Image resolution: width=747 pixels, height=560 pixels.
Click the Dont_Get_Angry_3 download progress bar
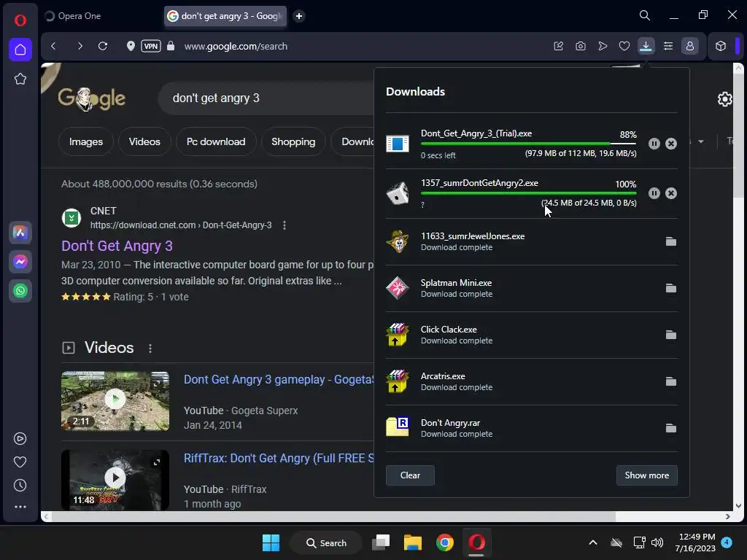tap(529, 144)
